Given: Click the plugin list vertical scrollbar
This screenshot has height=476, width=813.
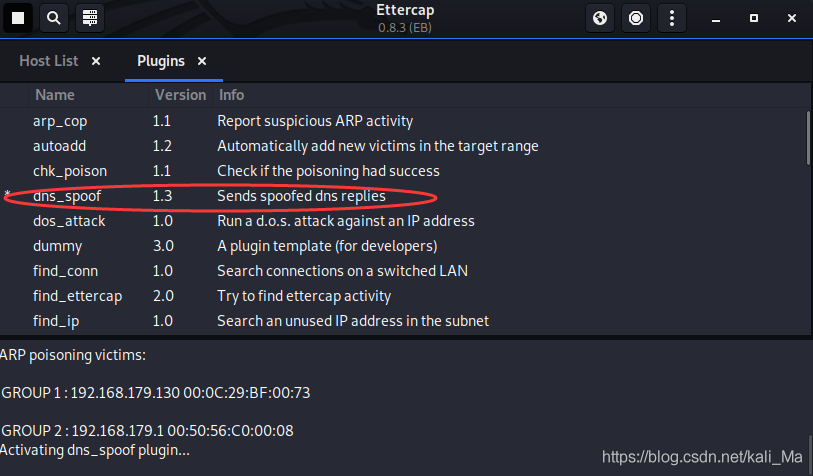Looking at the screenshot, I should click(x=807, y=137).
